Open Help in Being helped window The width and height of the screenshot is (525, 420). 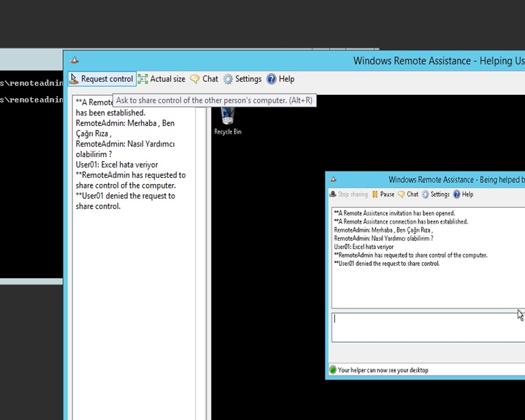(463, 194)
